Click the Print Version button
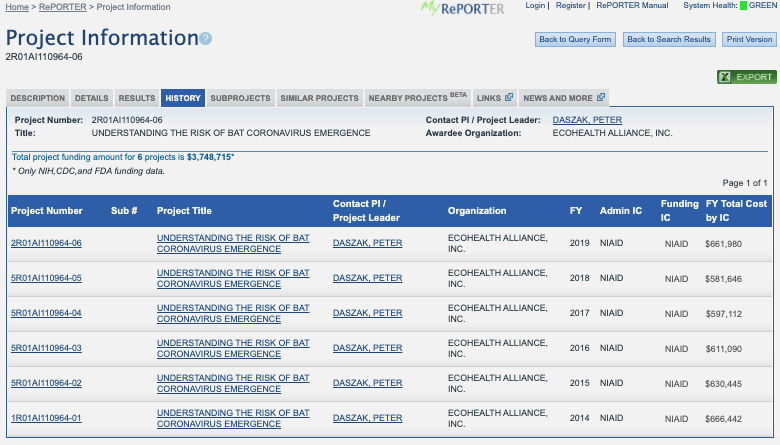780x445 pixels. tap(749, 39)
